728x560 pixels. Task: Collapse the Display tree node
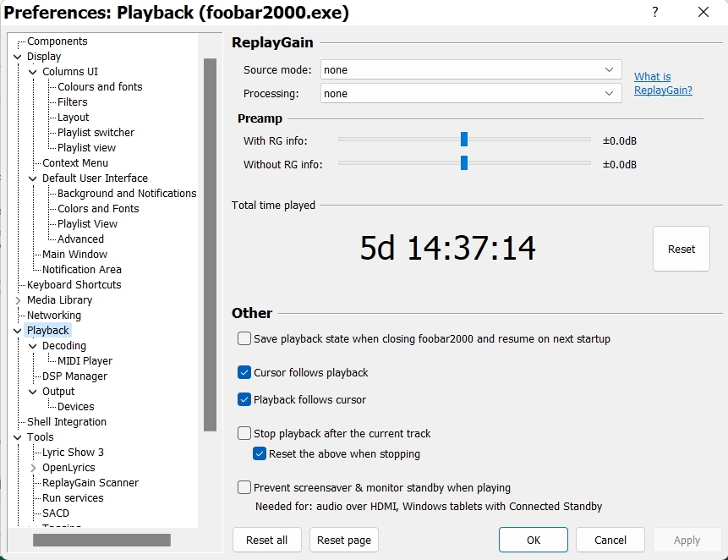click(x=18, y=57)
